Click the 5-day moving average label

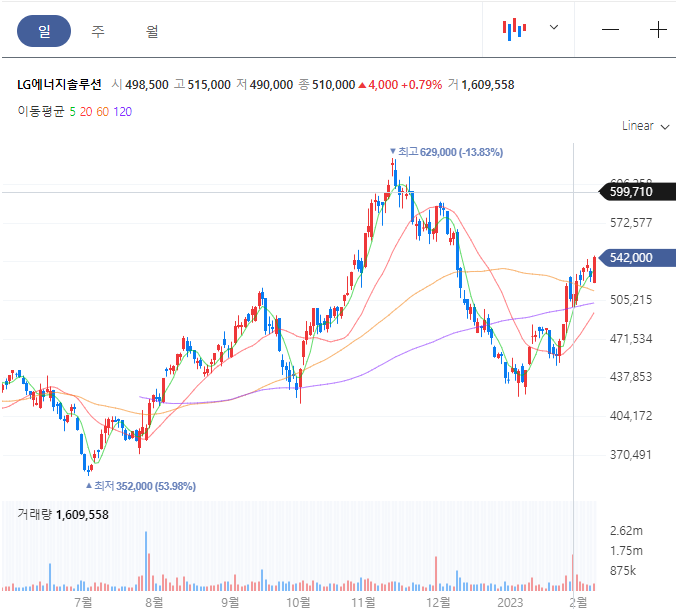(72, 112)
